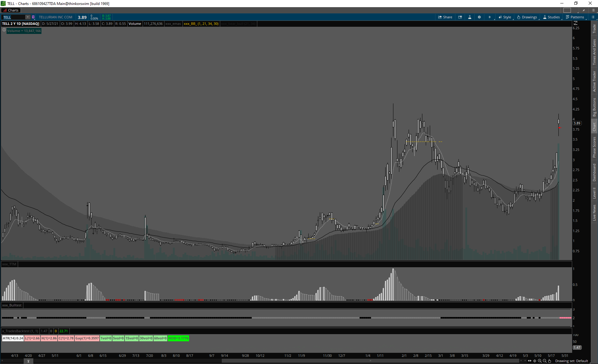Click the expand chart width arrows icon
Screen dimensions: 598x364
[530, 361]
